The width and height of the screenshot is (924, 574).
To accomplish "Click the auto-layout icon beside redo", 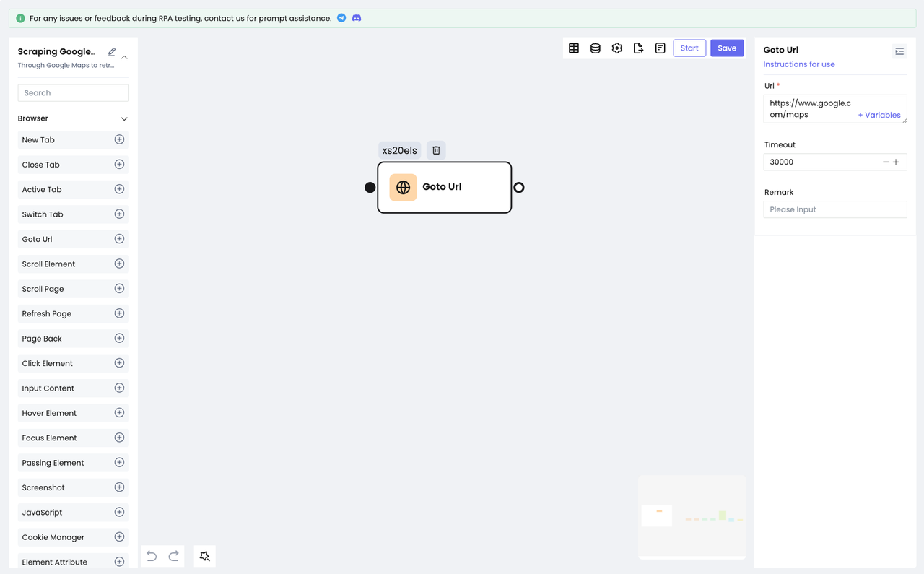I will 205,556.
